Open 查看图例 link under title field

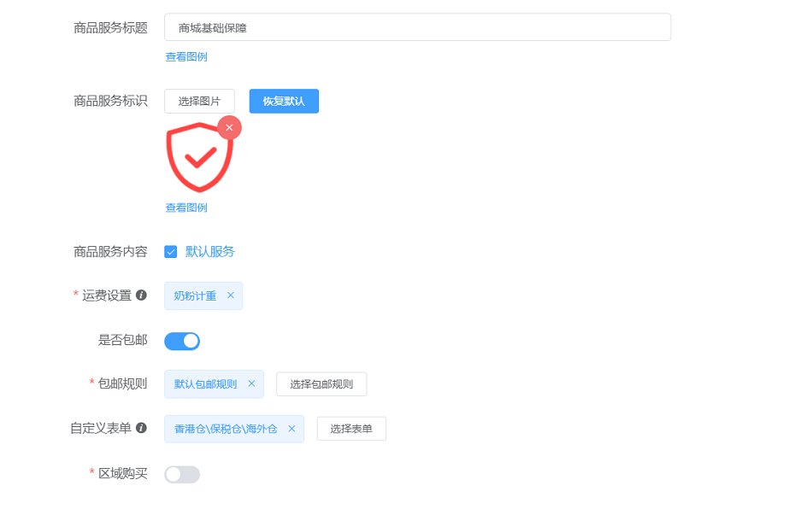tap(186, 57)
